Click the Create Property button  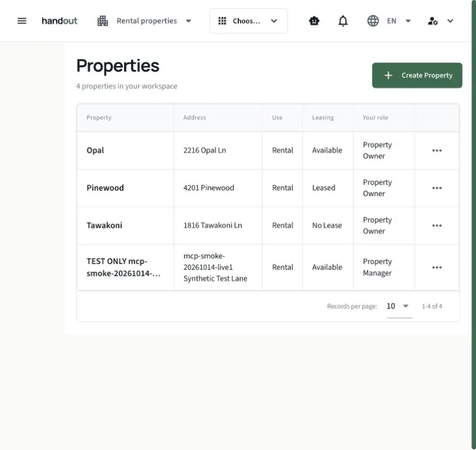(417, 75)
